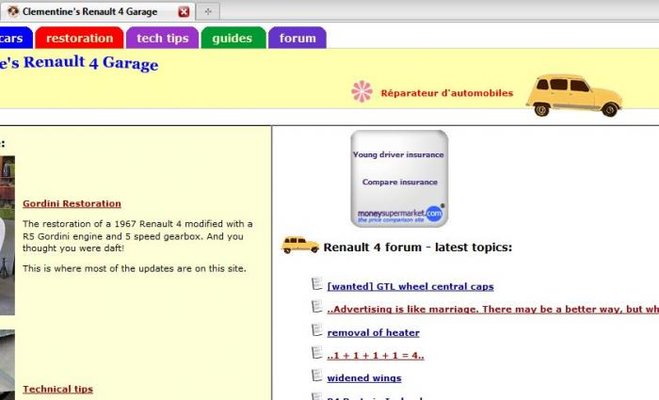Open the ..1 + 1 + 1 + 1 = 4.. topic
Screen dimensions: 659x400
[x=375, y=355]
